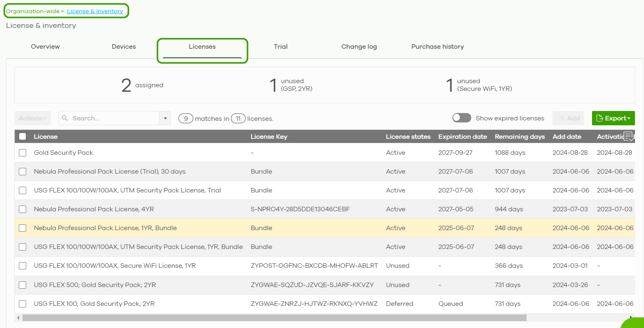The width and height of the screenshot is (644, 328).
Task: Select the Licenses tab
Action: pyautogui.click(x=202, y=47)
